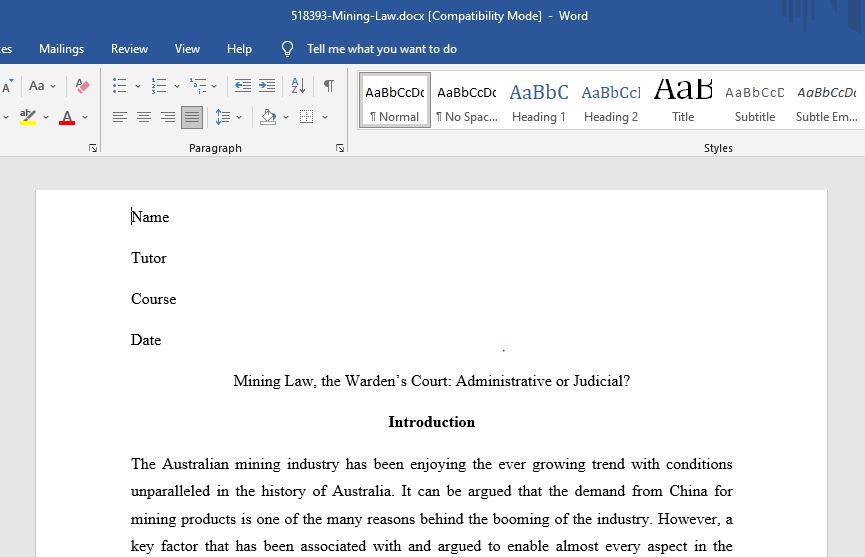Apply yellow text highlight color
This screenshot has width=865, height=557.
pyautogui.click(x=28, y=117)
